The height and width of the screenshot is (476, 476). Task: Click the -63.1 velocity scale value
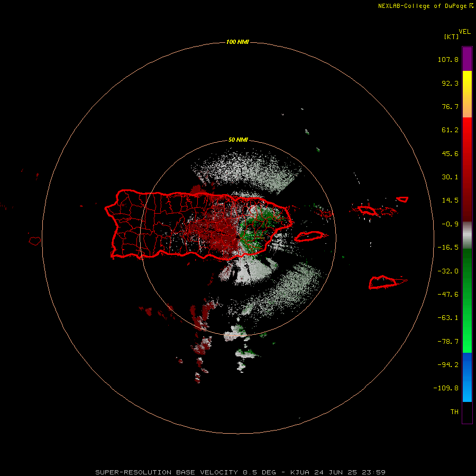click(448, 318)
